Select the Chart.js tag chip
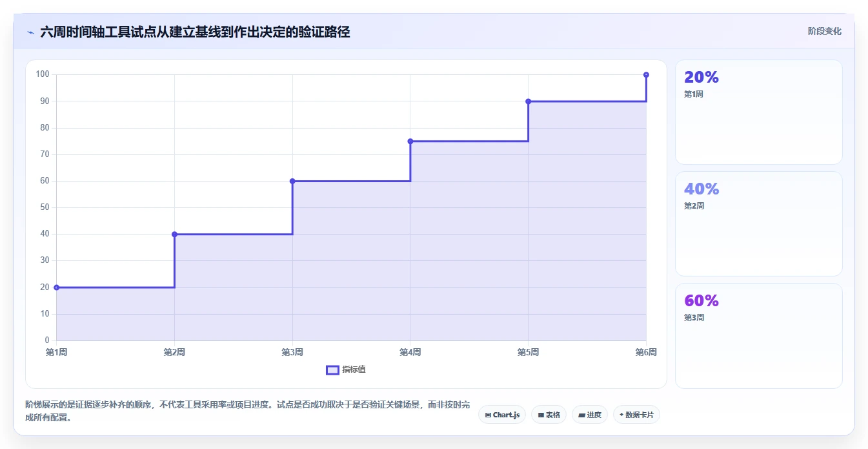868x449 pixels. [x=502, y=415]
